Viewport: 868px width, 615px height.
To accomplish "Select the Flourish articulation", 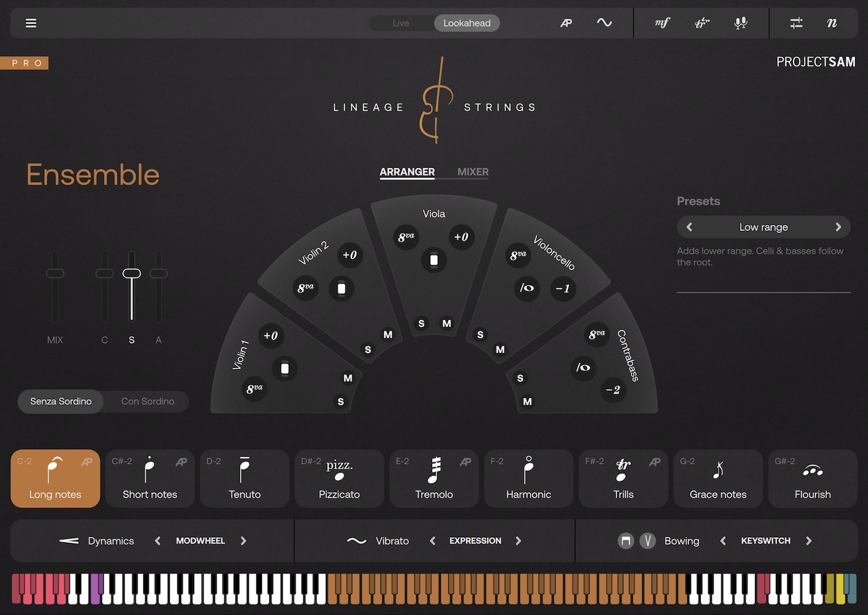I will (x=813, y=478).
